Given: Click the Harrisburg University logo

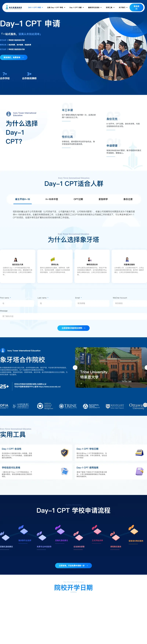Looking at the screenshot, I should pos(21,406).
